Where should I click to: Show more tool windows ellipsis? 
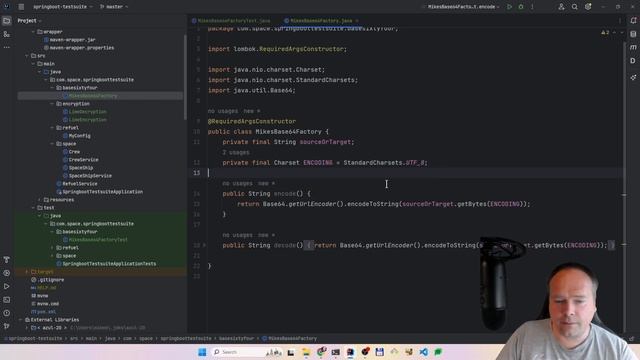coord(7,47)
